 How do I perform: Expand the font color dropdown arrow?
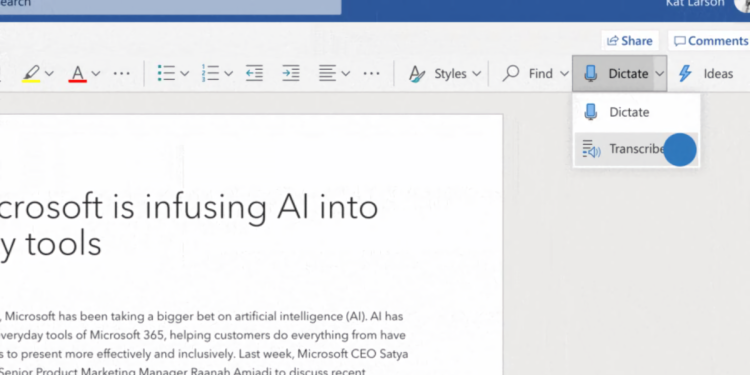click(96, 74)
